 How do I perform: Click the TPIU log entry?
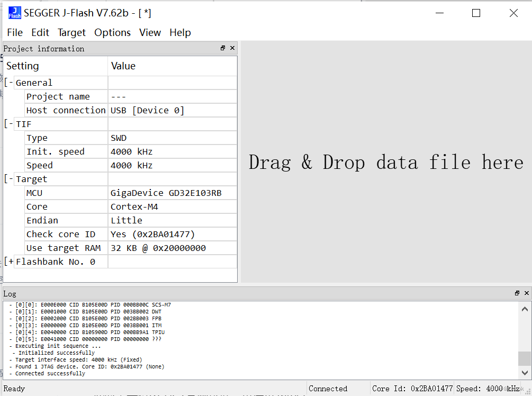(86, 332)
